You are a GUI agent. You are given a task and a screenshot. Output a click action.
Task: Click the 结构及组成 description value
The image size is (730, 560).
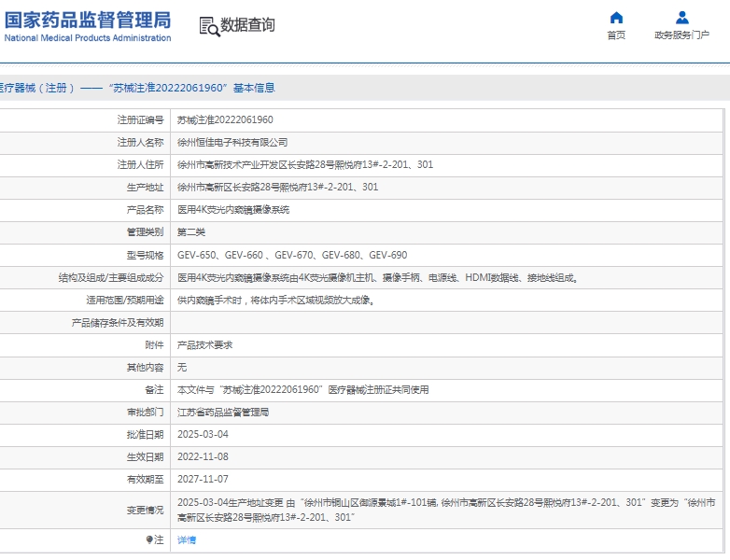377,278
